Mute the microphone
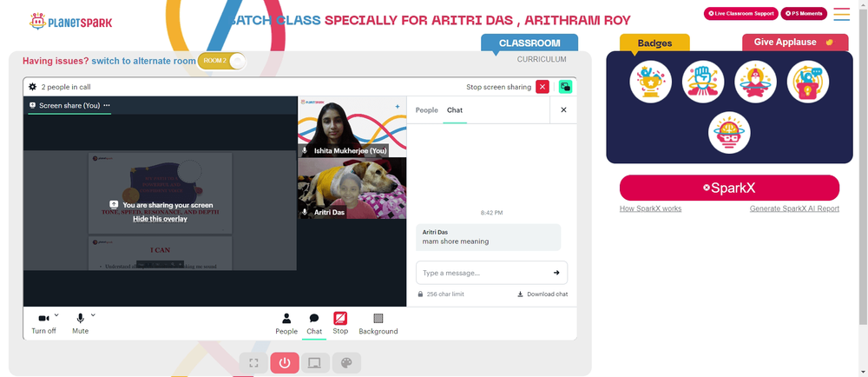The width and height of the screenshot is (868, 377). 80,323
